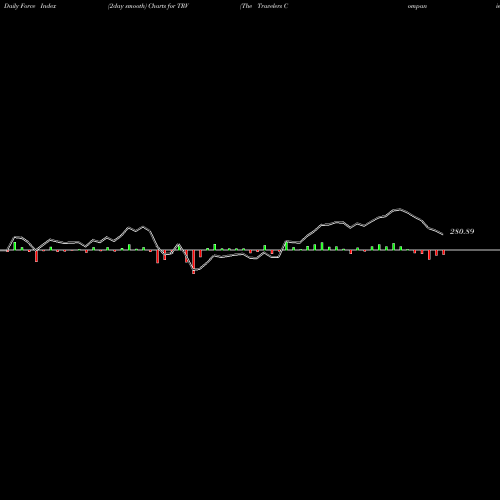Click the longest red force index bar

194,262
